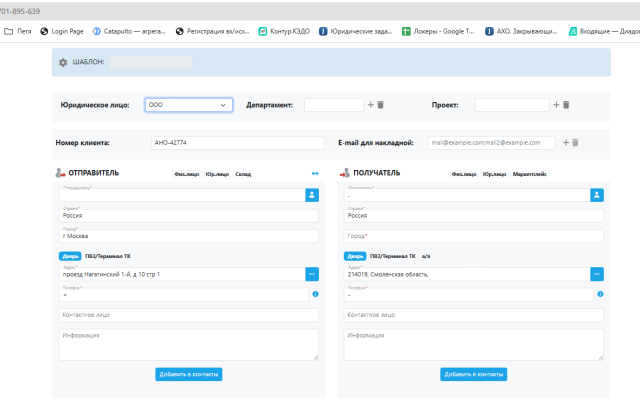Switch sender to ПВЗ/Терминал ТК tab

pos(108,256)
